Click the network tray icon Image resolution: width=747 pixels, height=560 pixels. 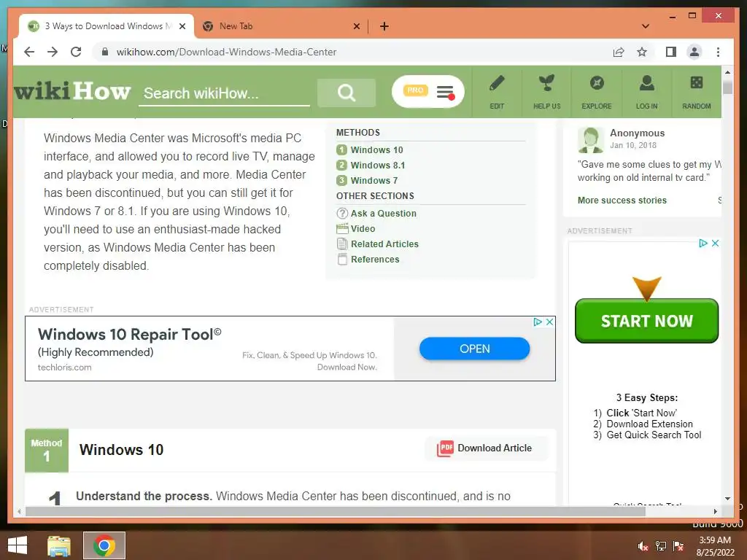click(661, 546)
